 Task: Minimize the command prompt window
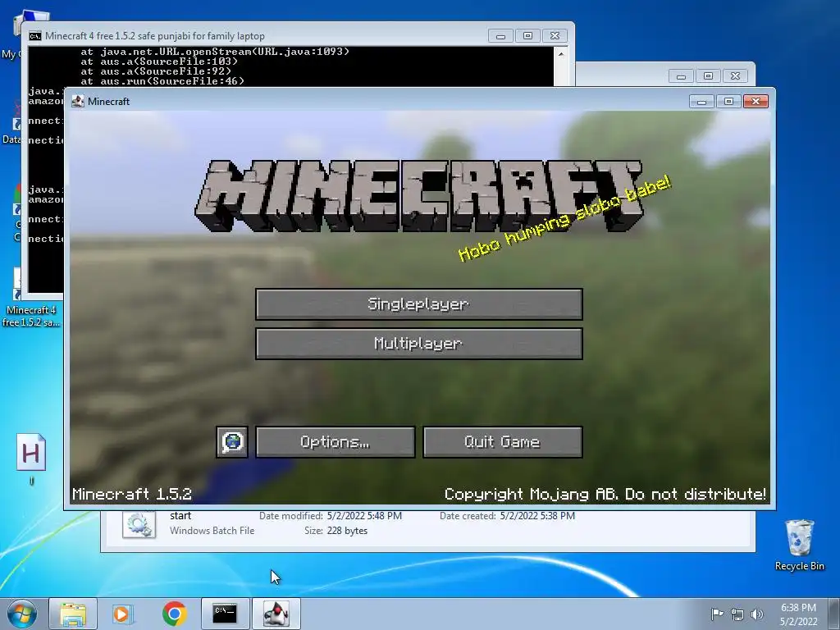(x=501, y=36)
